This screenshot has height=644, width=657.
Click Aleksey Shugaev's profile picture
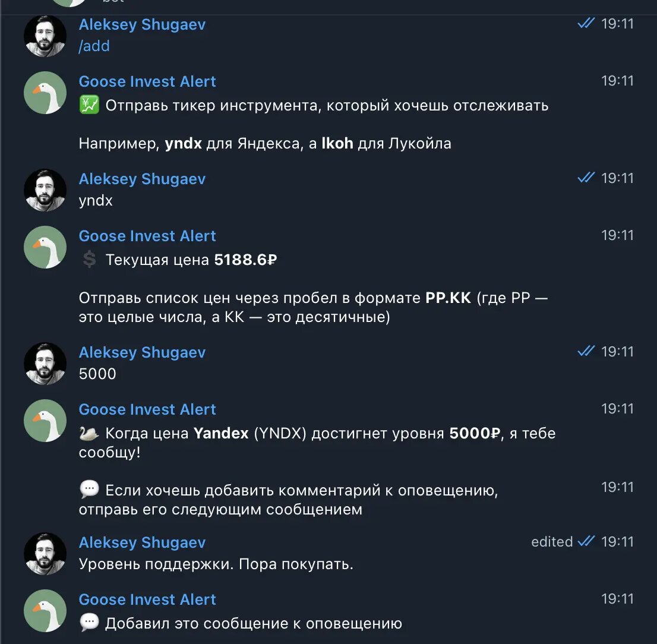click(x=45, y=36)
